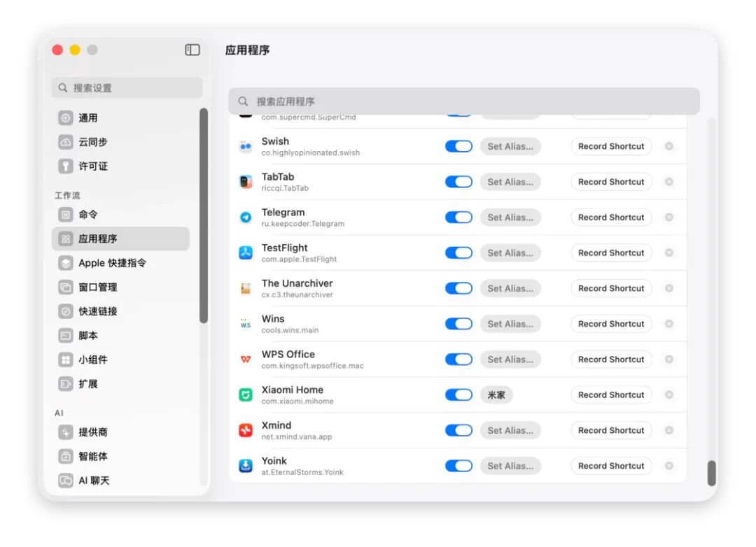Disable the TabTab toggle
Image resolution: width=756 pixels, height=547 pixels.
point(458,182)
